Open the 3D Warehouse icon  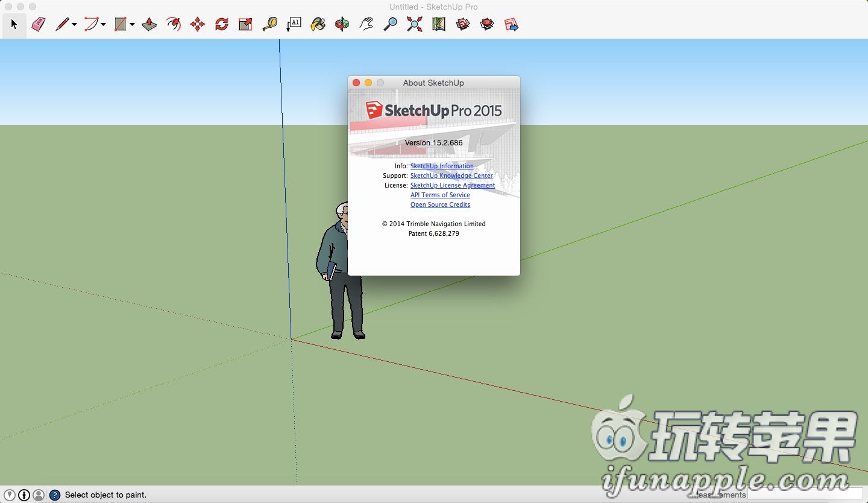point(463,25)
